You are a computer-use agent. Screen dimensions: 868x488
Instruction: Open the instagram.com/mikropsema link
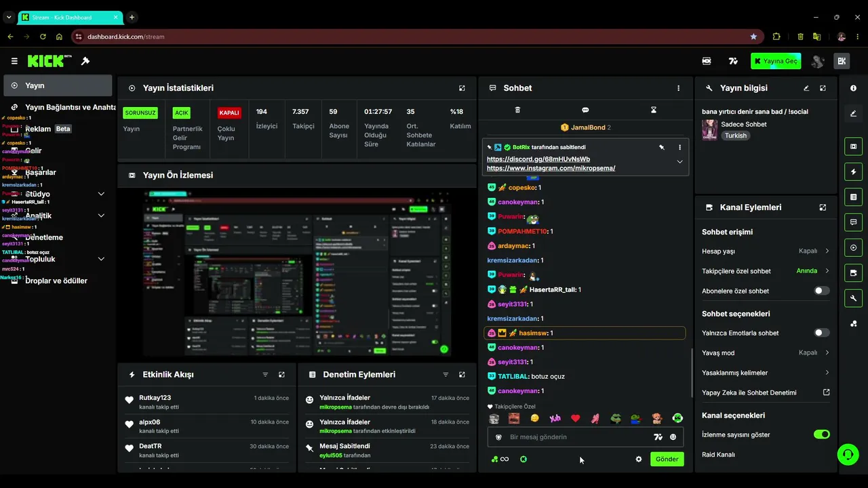tap(551, 168)
